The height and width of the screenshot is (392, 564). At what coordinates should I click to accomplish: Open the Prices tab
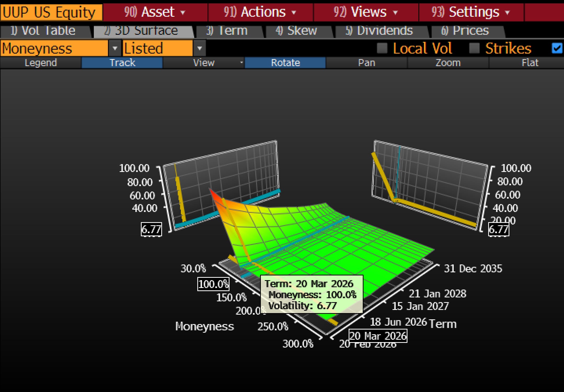465,31
